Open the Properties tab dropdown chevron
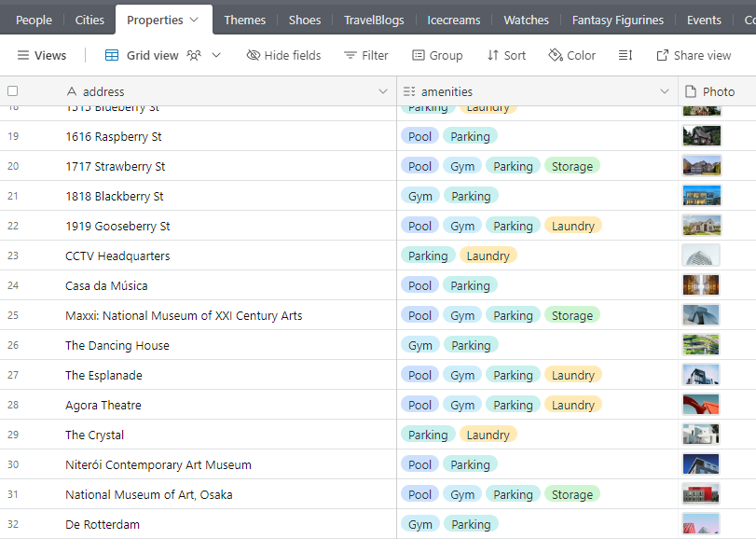 click(194, 20)
